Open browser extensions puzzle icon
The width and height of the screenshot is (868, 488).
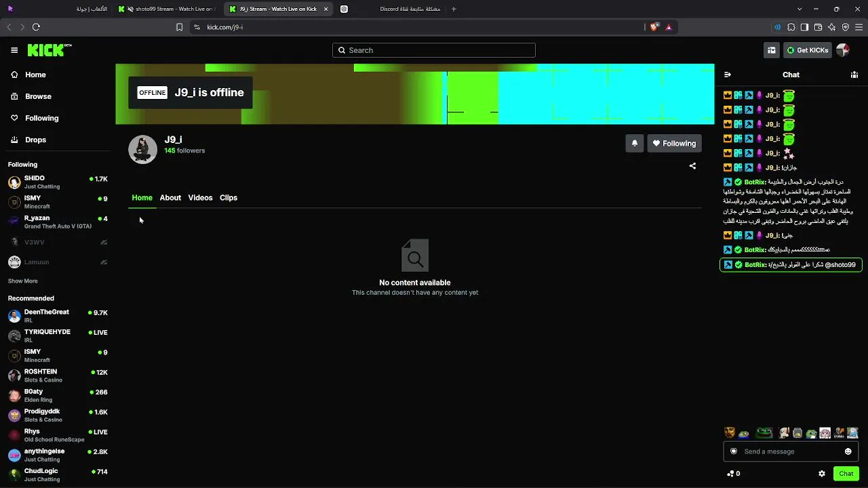pos(791,27)
